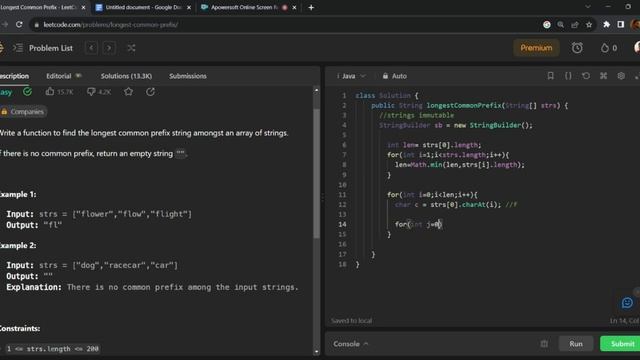640x360 pixels.
Task: Click the leetcode.com address bar
Action: [286, 24]
